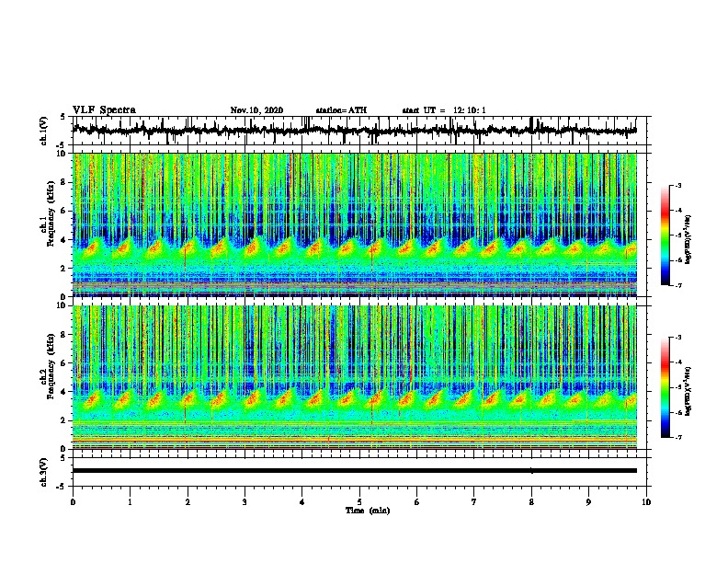Click time axis tick label '8'
728x563 pixels.
point(531,502)
